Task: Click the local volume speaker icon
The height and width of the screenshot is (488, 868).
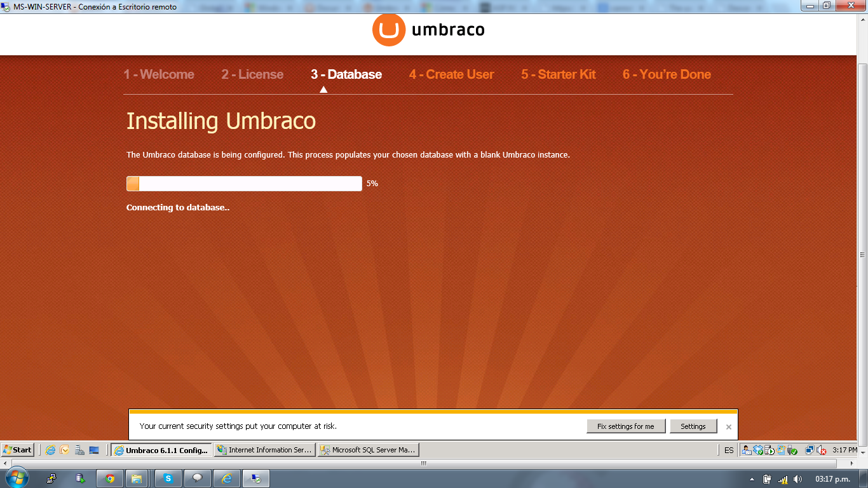Action: pos(797,479)
